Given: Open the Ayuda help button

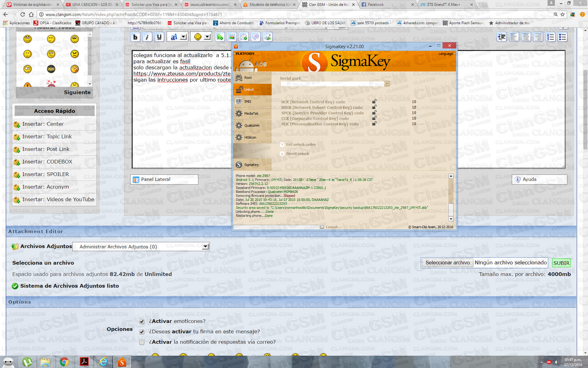Looking at the screenshot, I should pyautogui.click(x=539, y=180).
